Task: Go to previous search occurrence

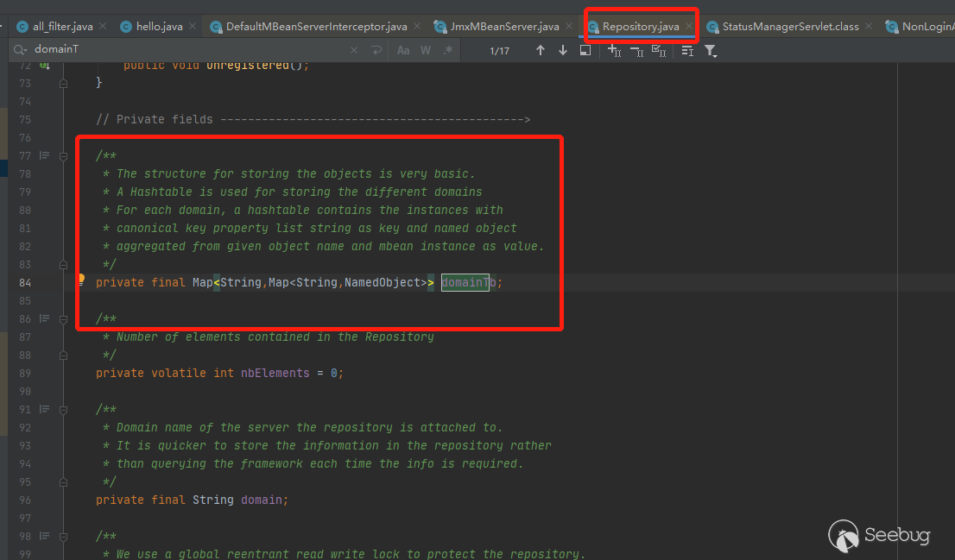Action: 541,51
